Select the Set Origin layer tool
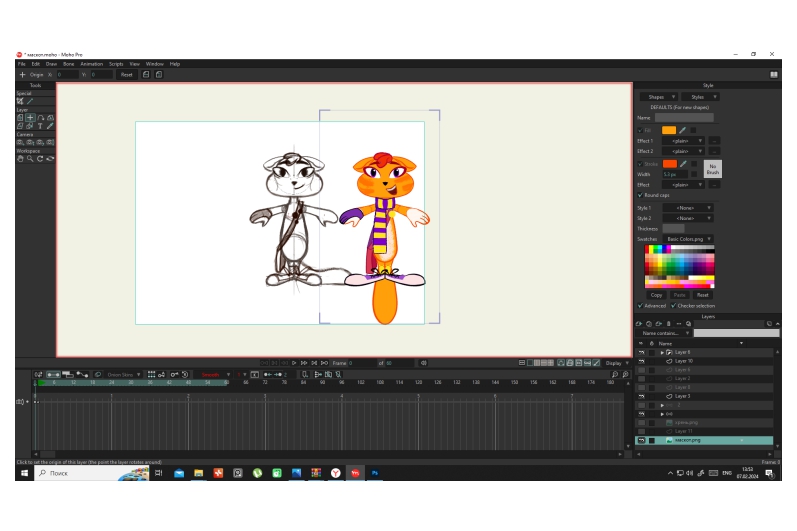This screenshot has height=531, width=797. (x=30, y=117)
